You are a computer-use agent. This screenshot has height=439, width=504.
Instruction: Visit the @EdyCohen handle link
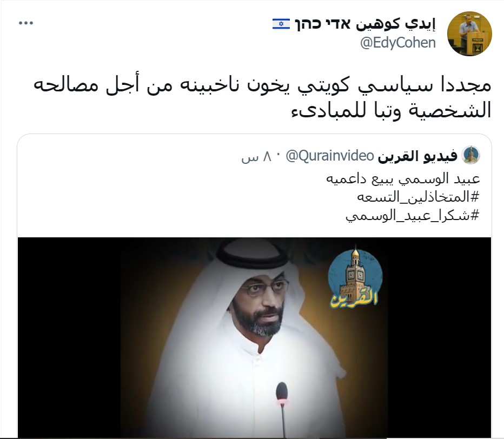tap(398, 43)
